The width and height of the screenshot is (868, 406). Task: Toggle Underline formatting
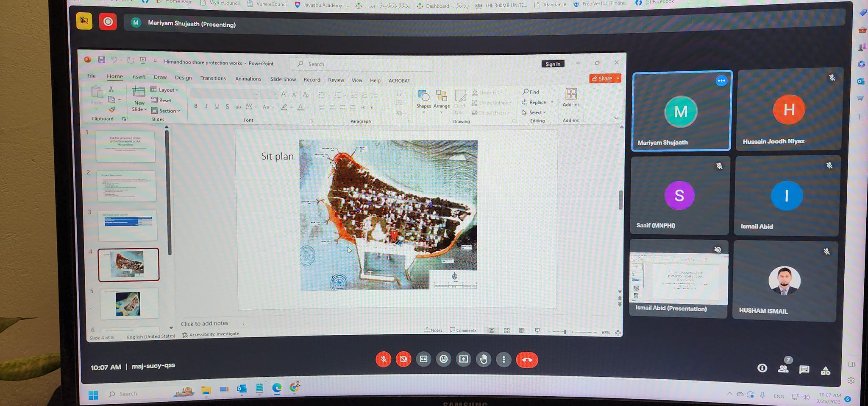[x=217, y=106]
